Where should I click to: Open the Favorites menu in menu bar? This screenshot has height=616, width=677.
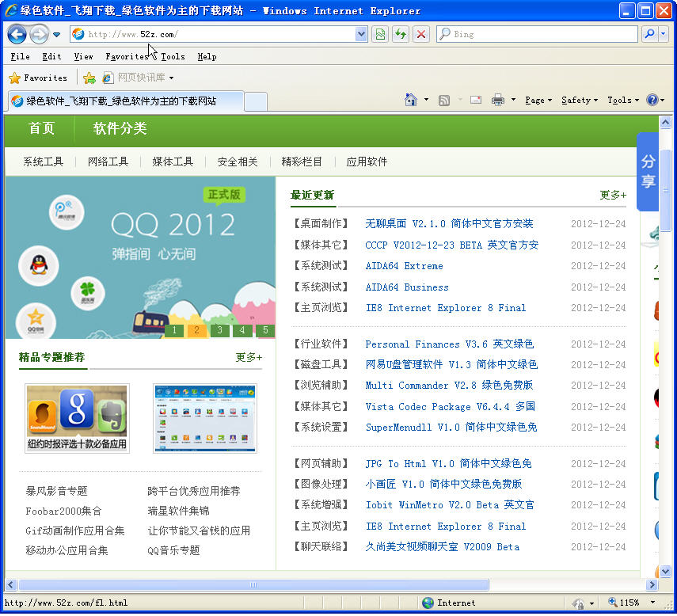(127, 56)
